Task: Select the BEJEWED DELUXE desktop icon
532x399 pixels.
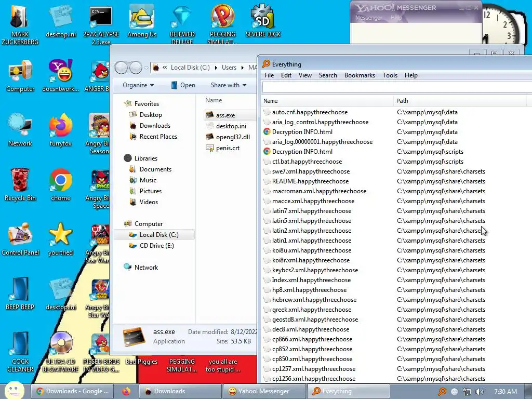Action: point(182,24)
